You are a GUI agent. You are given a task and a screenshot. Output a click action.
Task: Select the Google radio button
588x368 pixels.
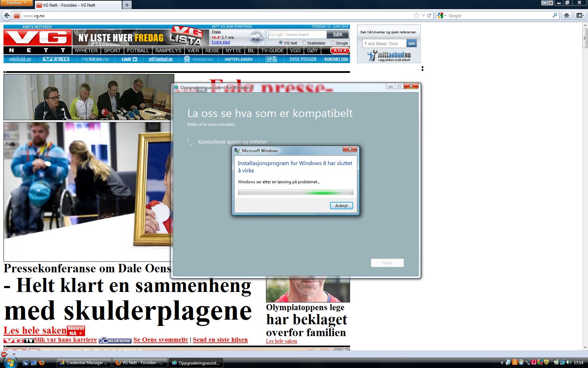[x=333, y=43]
